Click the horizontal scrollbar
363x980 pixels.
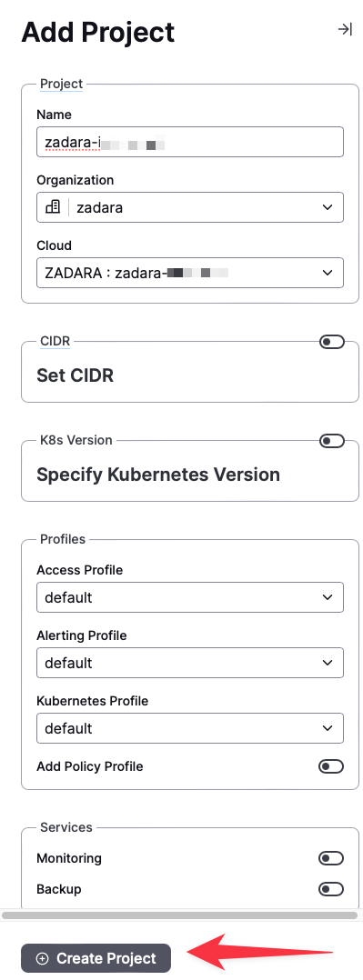point(179,915)
